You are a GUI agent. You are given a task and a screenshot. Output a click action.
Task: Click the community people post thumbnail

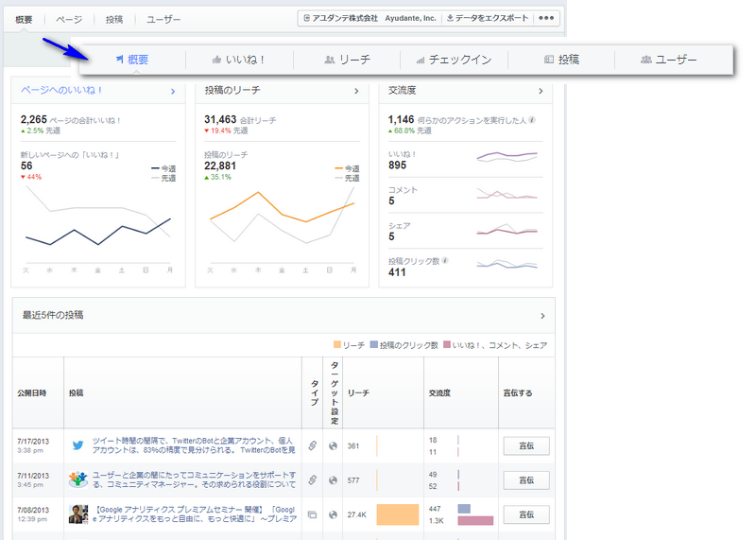point(77,479)
